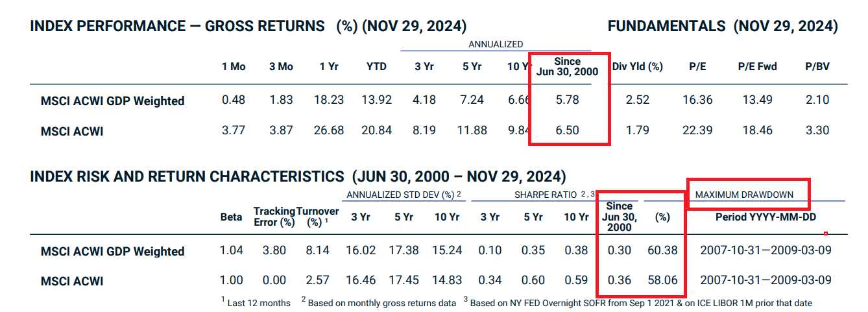
Task: Click the P/E Fwd column header
Action: (757, 66)
